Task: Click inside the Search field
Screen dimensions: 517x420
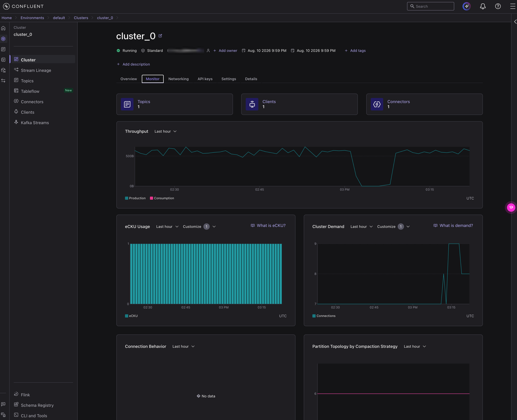Action: click(430, 6)
